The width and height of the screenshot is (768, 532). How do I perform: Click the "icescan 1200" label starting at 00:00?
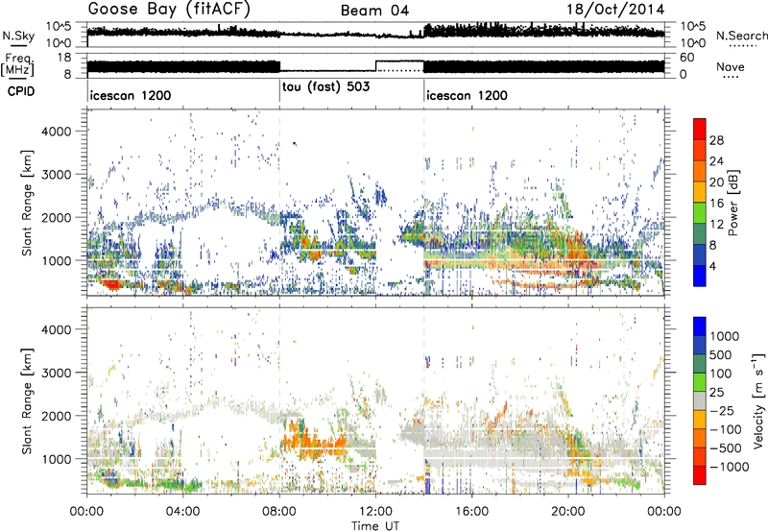coord(131,95)
